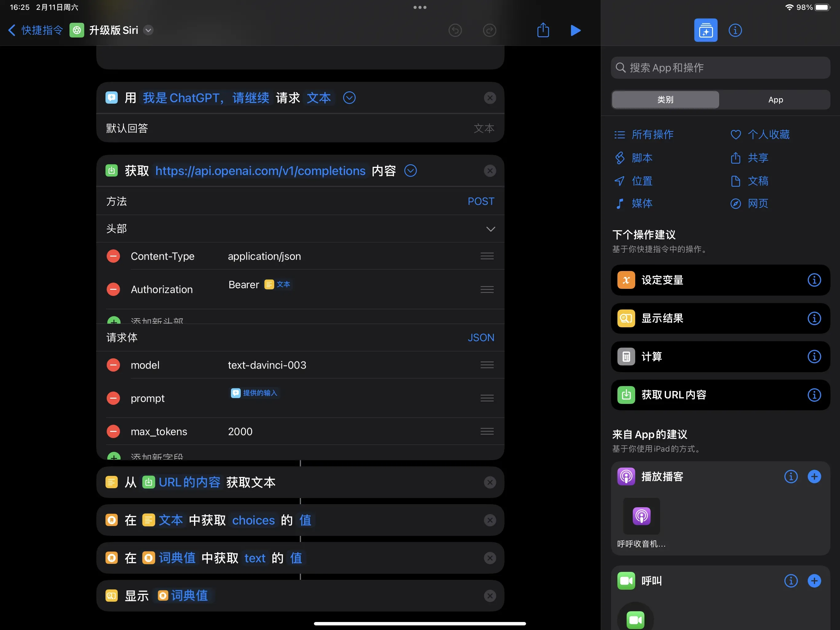Edit prompt text 我是ChatGPT，请继续
Screen dimensions: 840x630
click(206, 98)
